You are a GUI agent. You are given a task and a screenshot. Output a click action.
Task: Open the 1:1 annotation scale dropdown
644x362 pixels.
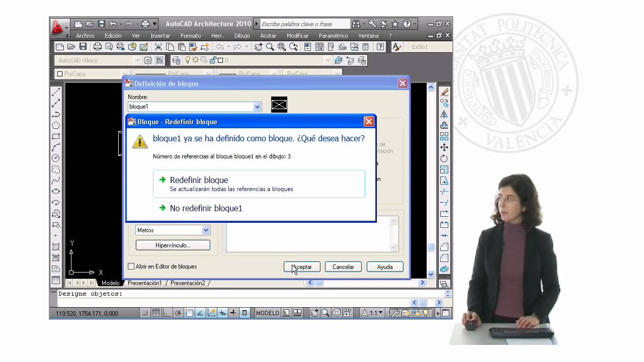[x=373, y=313]
